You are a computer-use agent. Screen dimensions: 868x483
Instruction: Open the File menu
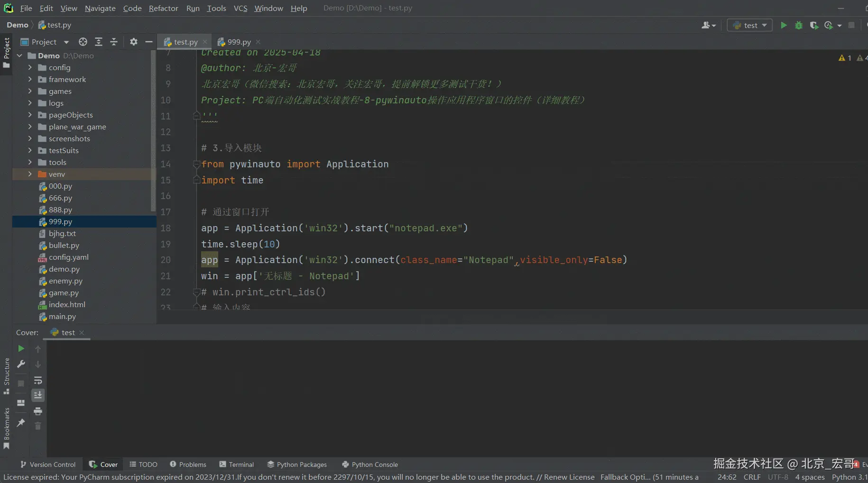(x=26, y=8)
